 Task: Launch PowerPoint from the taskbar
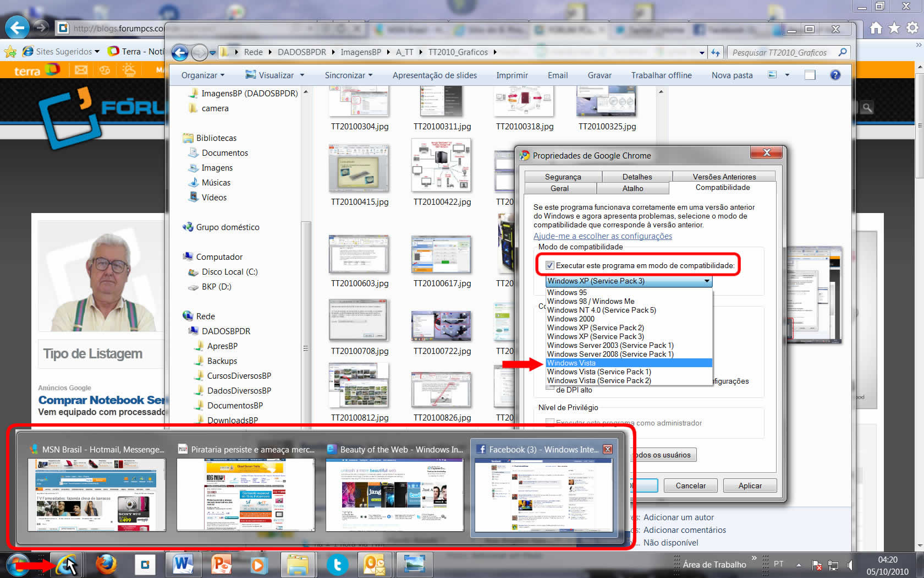(221, 565)
